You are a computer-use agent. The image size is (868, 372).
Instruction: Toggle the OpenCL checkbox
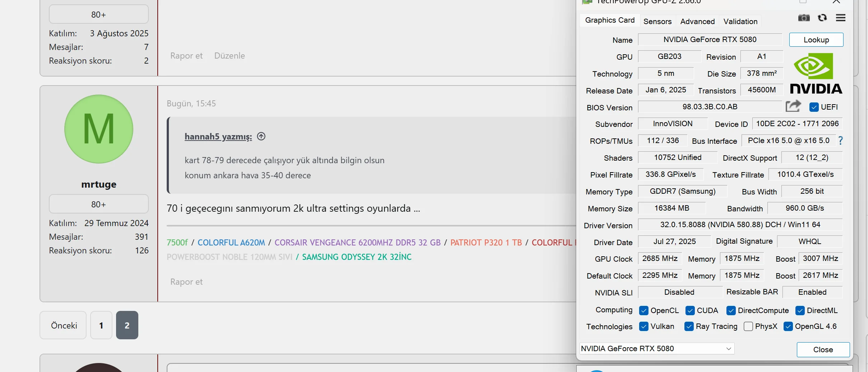644,311
